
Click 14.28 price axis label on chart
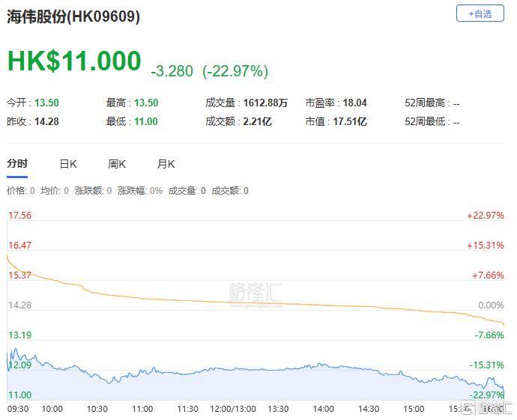(19, 305)
